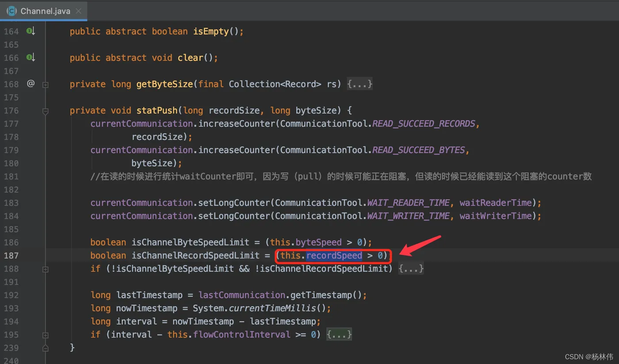The height and width of the screenshot is (364, 619).
Task: Click line number 176 in the gutter
Action: (11, 110)
